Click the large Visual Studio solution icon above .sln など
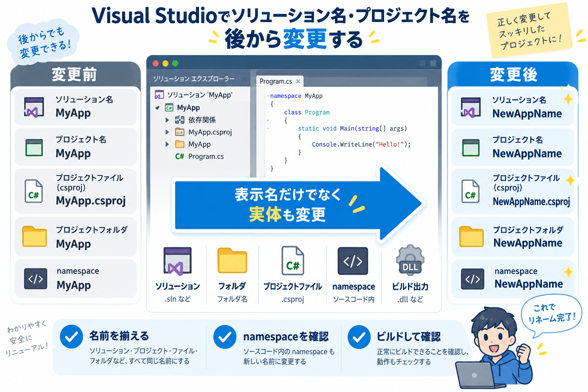Image resolution: width=588 pixels, height=392 pixels. [177, 261]
